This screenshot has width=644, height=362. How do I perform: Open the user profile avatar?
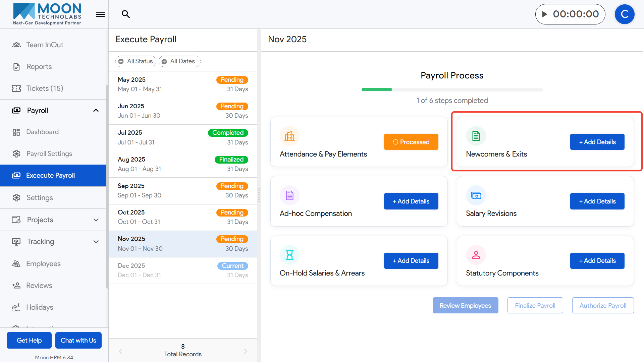coord(624,14)
